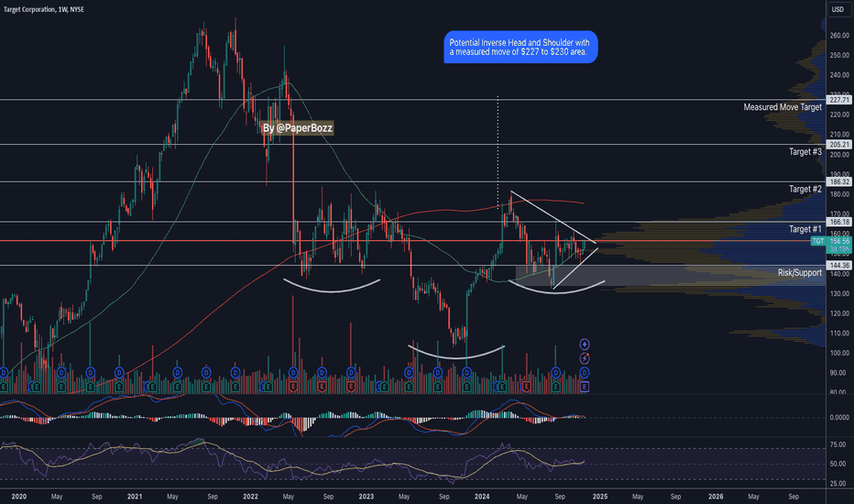Select the Target #1 label
854x504 pixels.
[805, 229]
